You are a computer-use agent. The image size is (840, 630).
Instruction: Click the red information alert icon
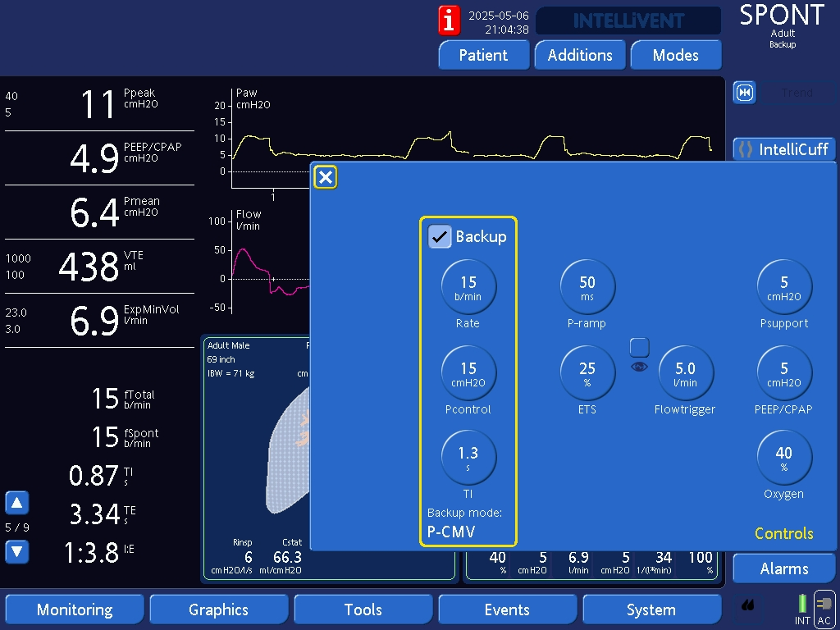(x=450, y=20)
